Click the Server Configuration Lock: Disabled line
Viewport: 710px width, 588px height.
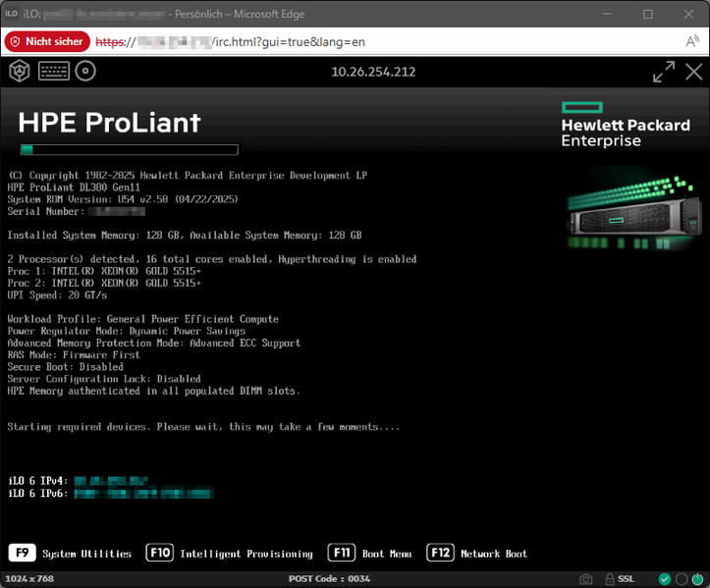point(104,379)
